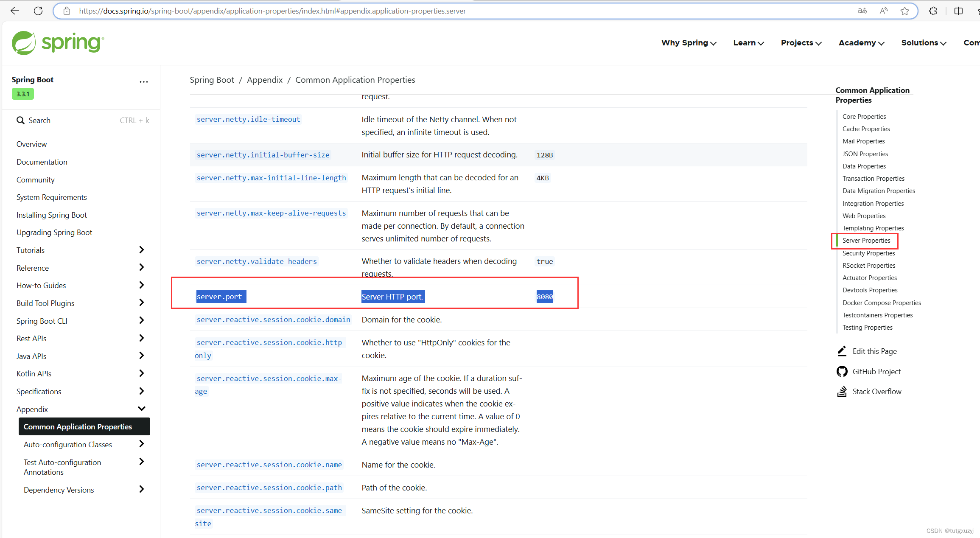Image resolution: width=980 pixels, height=538 pixels.
Task: Toggle split screen icon
Action: click(x=958, y=11)
